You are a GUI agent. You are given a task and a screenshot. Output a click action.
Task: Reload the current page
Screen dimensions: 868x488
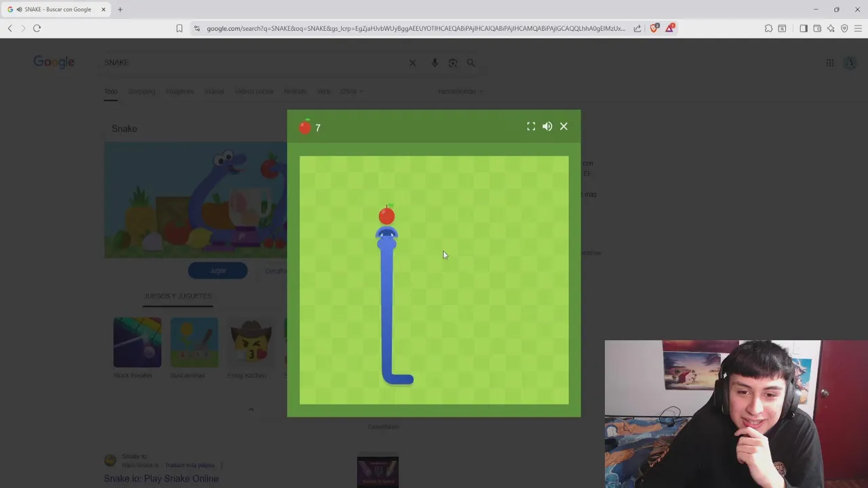[37, 28]
